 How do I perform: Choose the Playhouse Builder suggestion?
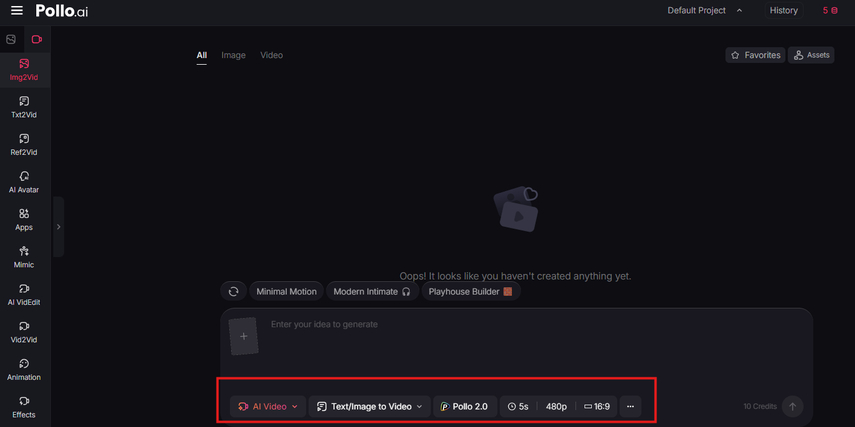coord(471,291)
